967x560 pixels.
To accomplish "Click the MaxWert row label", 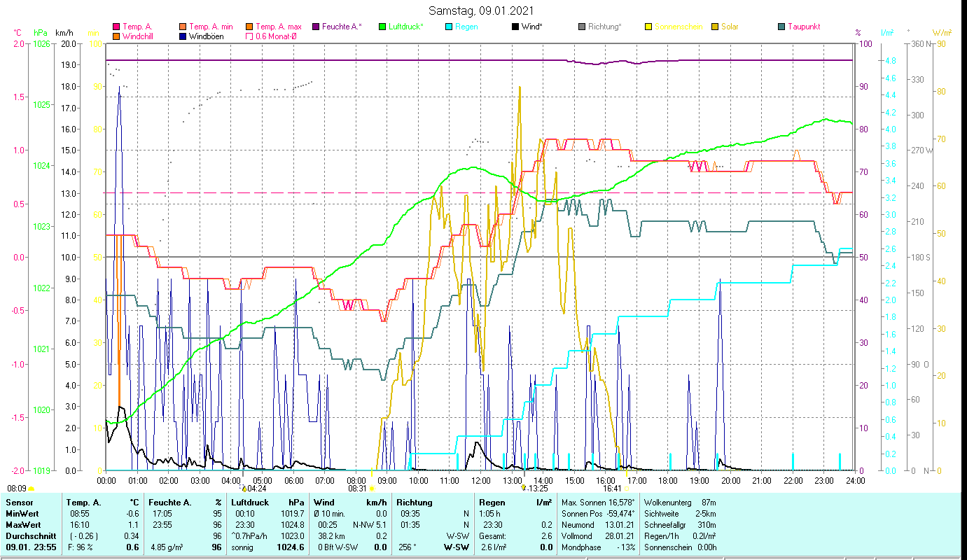I will (25, 525).
